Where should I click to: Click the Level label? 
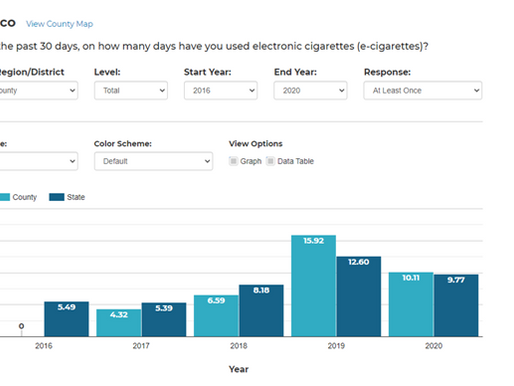click(107, 72)
